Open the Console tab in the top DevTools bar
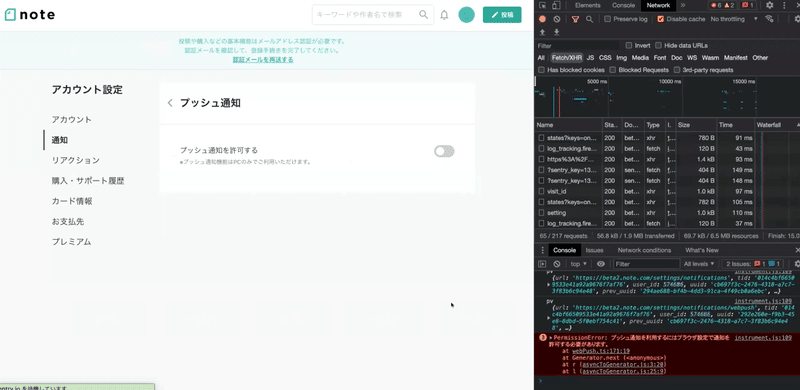The width and height of the screenshot is (800, 390). (x=623, y=5)
